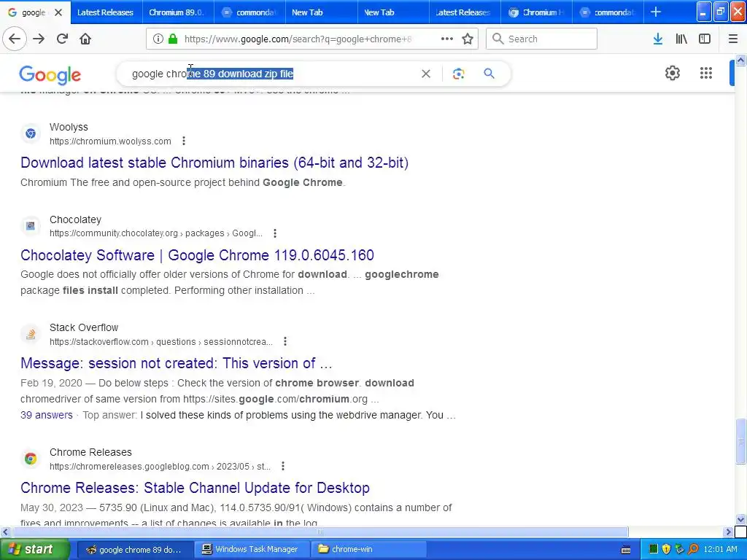747x560 pixels.
Task: Open the Firefox hamburger menu
Action: [x=732, y=39]
